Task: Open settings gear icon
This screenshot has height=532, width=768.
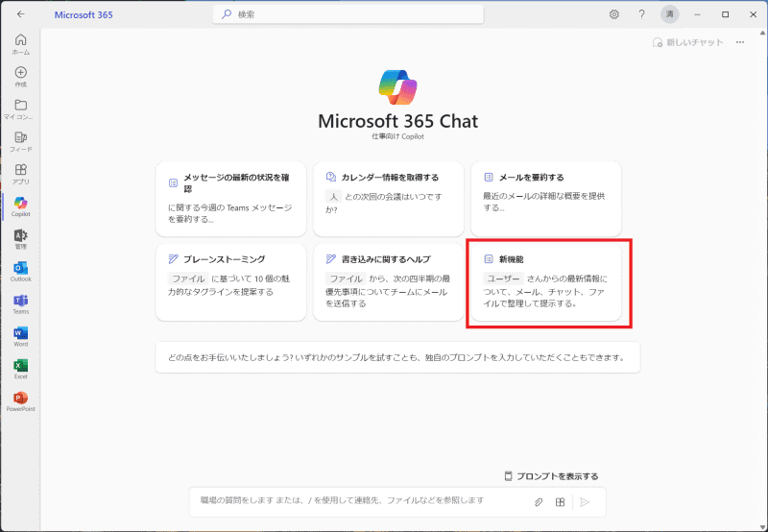Action: click(614, 14)
